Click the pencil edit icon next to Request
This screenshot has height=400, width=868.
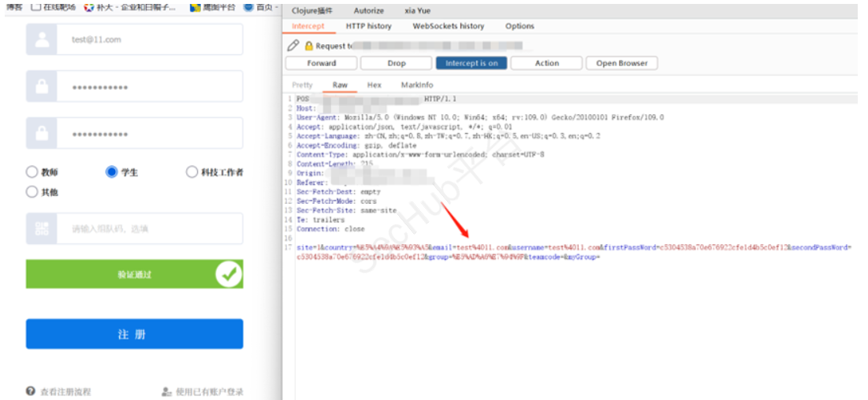click(x=293, y=46)
